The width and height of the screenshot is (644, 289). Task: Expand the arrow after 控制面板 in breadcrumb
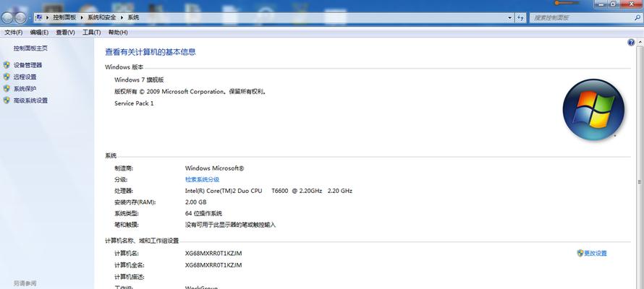coord(82,17)
